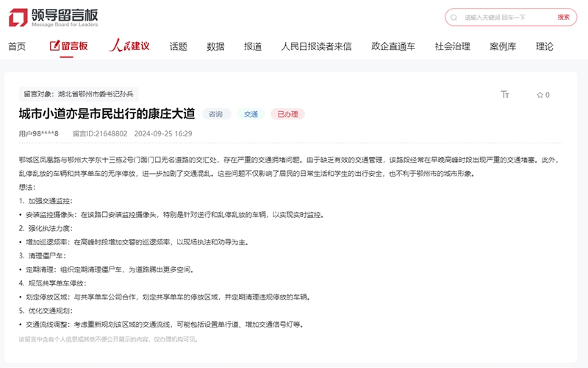Open the 理论 menu item
This screenshot has width=588, height=368.
(545, 46)
